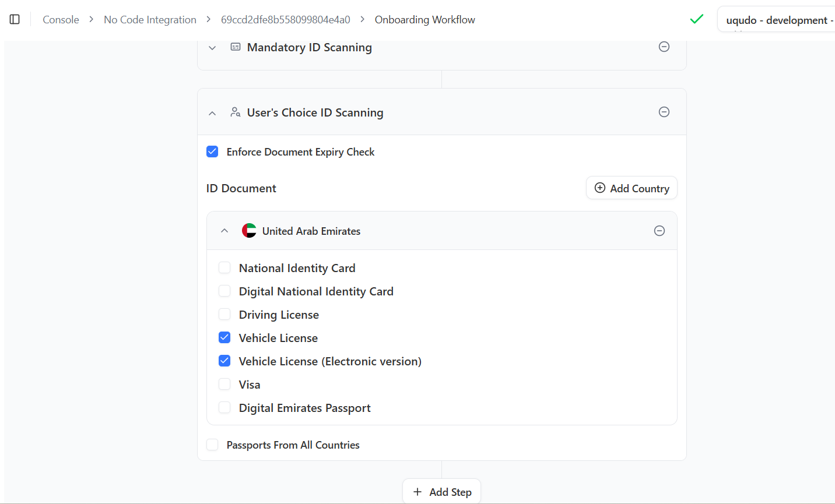The width and height of the screenshot is (835, 504).
Task: Click the United Arab Emirates flag icon
Action: tap(249, 231)
